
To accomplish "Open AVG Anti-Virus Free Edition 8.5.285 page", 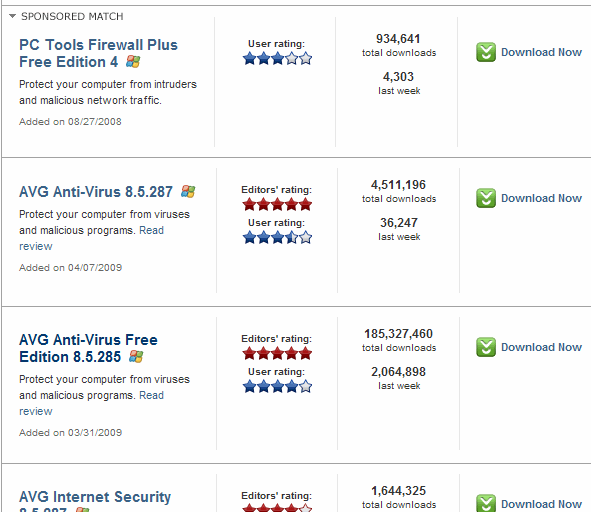I will pyautogui.click(x=88, y=348).
